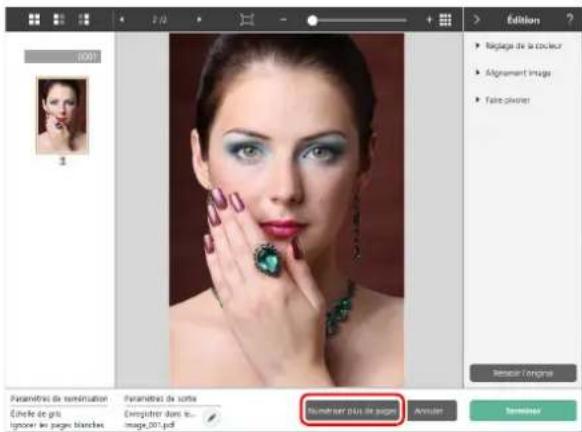Click the Enregistrer dans le... text

[x=160, y=414]
